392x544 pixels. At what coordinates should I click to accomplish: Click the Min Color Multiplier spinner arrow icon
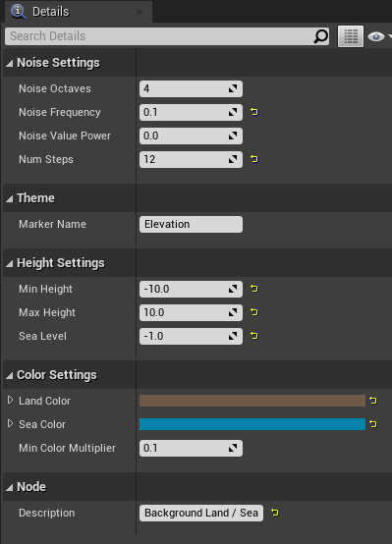(x=233, y=448)
